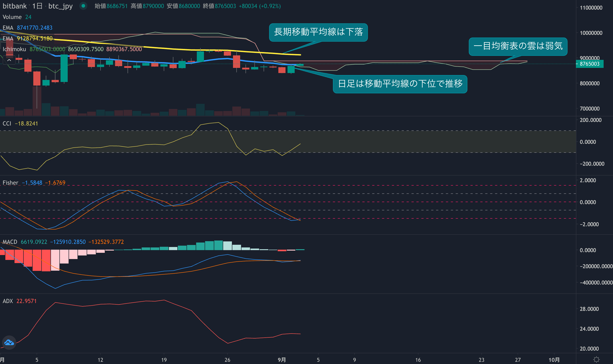Click the Fisher indicator label
Viewport: 613px width, 364px height.
pyautogui.click(x=10, y=183)
